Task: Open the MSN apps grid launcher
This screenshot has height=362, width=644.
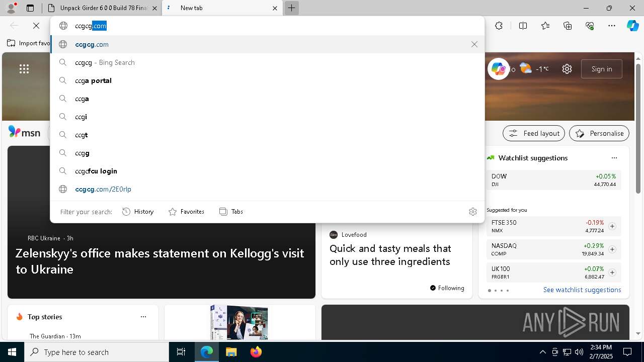Action: click(x=24, y=69)
